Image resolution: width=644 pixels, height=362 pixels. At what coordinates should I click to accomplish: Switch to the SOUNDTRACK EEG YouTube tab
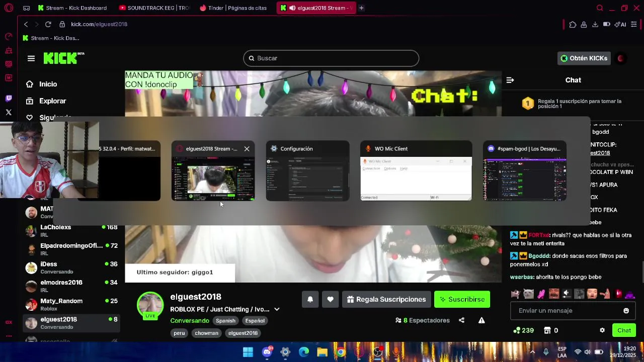pyautogui.click(x=154, y=8)
